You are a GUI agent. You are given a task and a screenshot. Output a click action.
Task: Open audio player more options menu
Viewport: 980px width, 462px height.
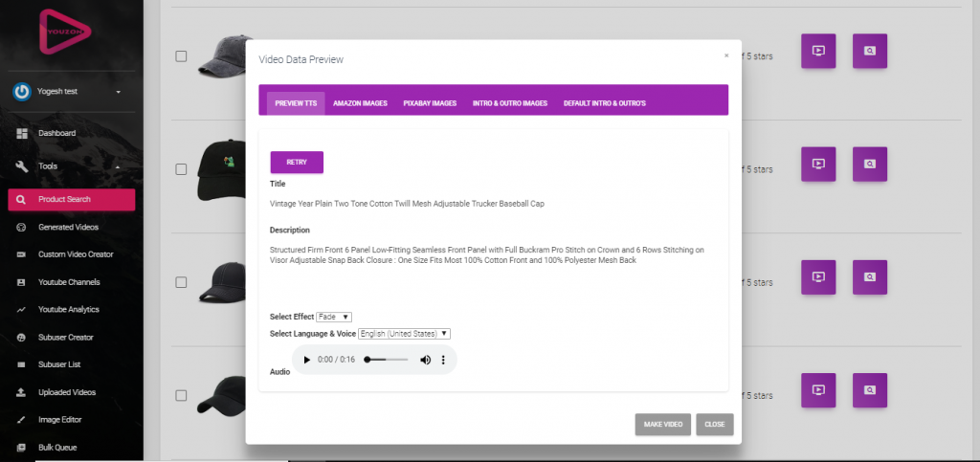[443, 360]
